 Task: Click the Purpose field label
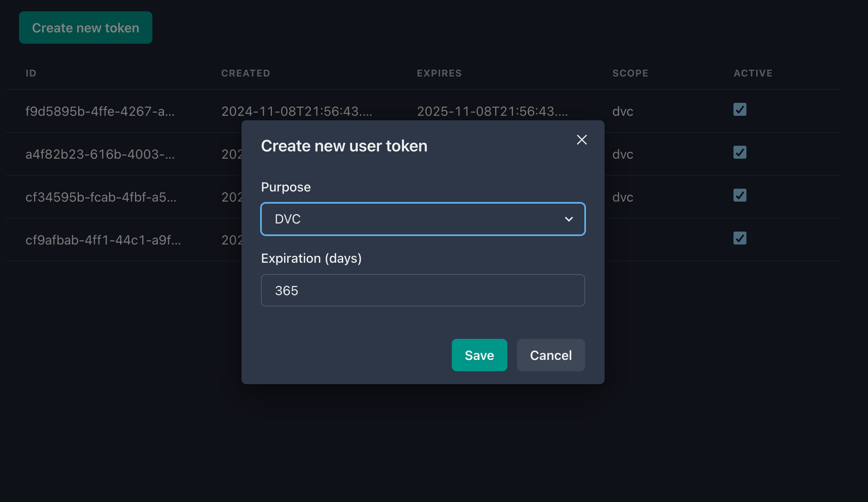pos(286,187)
